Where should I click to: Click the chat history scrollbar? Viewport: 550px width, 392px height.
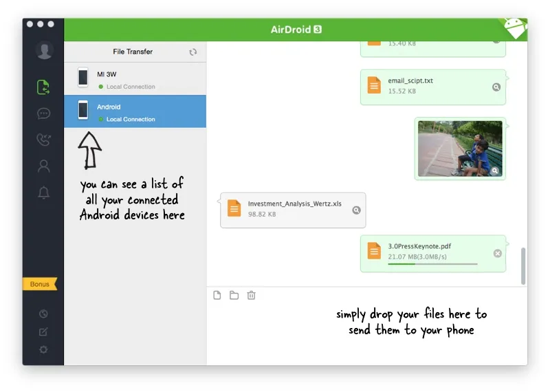pos(523,266)
